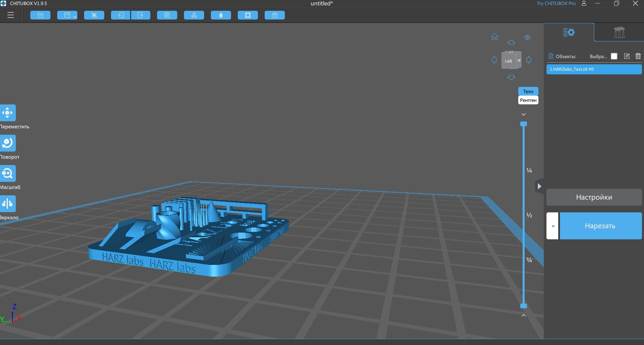Open the hamburger main menu
Image resolution: width=644 pixels, height=345 pixels.
(x=10, y=15)
